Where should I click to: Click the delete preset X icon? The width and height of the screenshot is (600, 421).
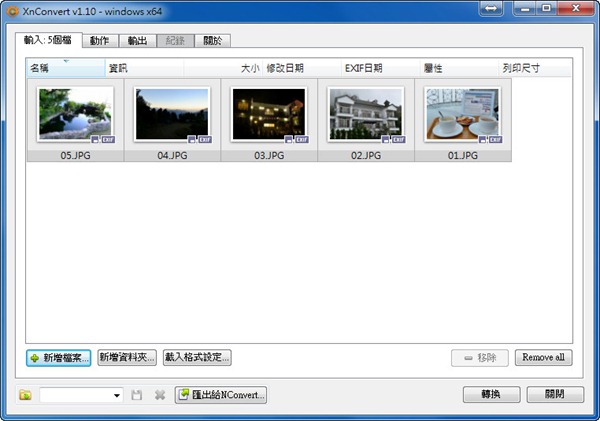coord(160,395)
